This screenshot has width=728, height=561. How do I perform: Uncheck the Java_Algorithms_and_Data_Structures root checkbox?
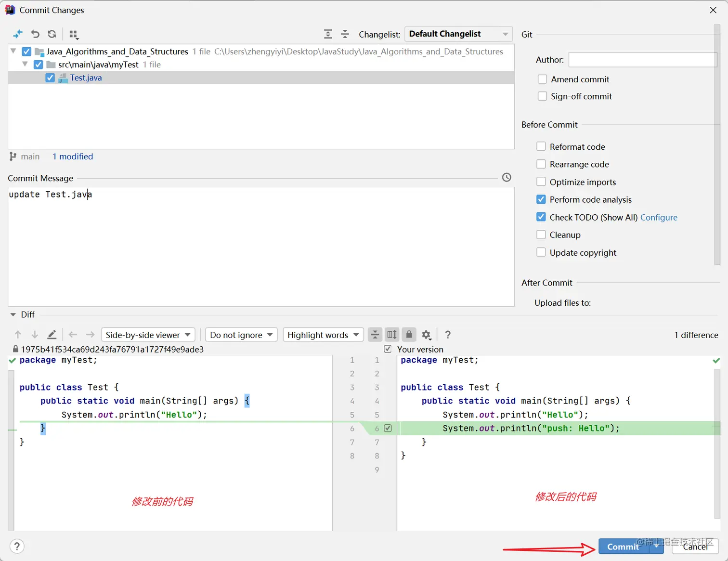click(26, 52)
